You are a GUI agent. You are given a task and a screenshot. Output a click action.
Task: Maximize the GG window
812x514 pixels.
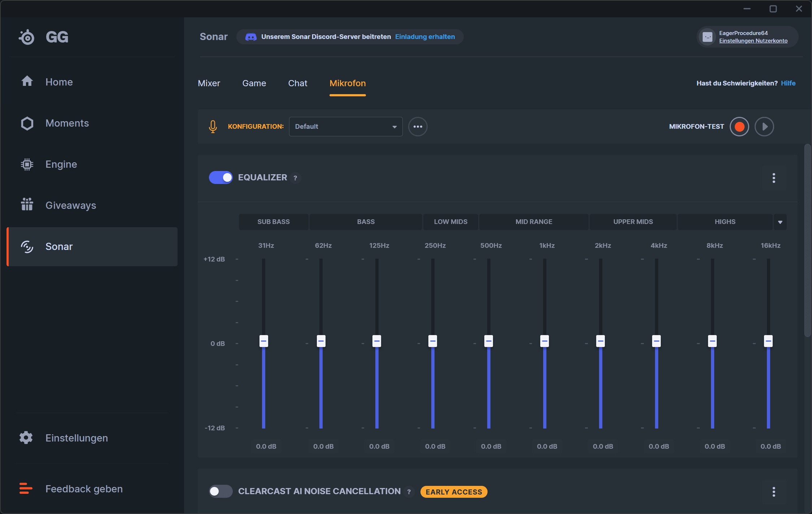(773, 9)
